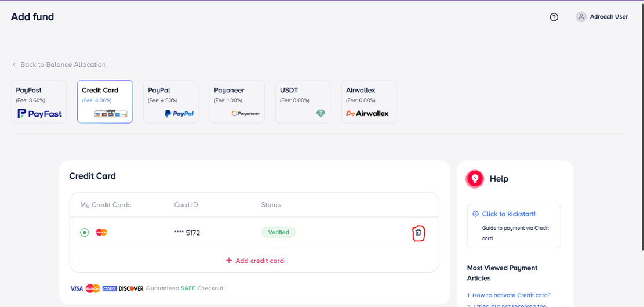Viewport: 644px width, 307px height.
Task: Open the help question mark icon
Action: (554, 17)
